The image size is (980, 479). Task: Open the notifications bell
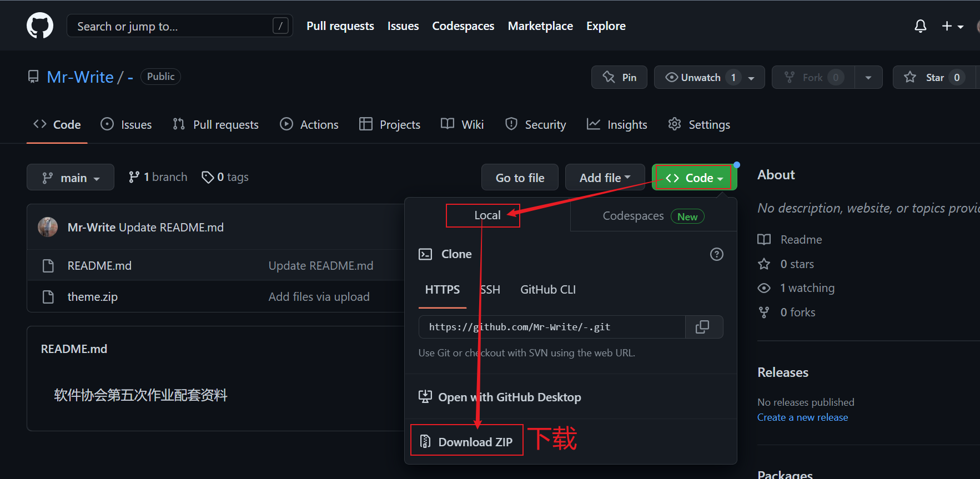[921, 26]
